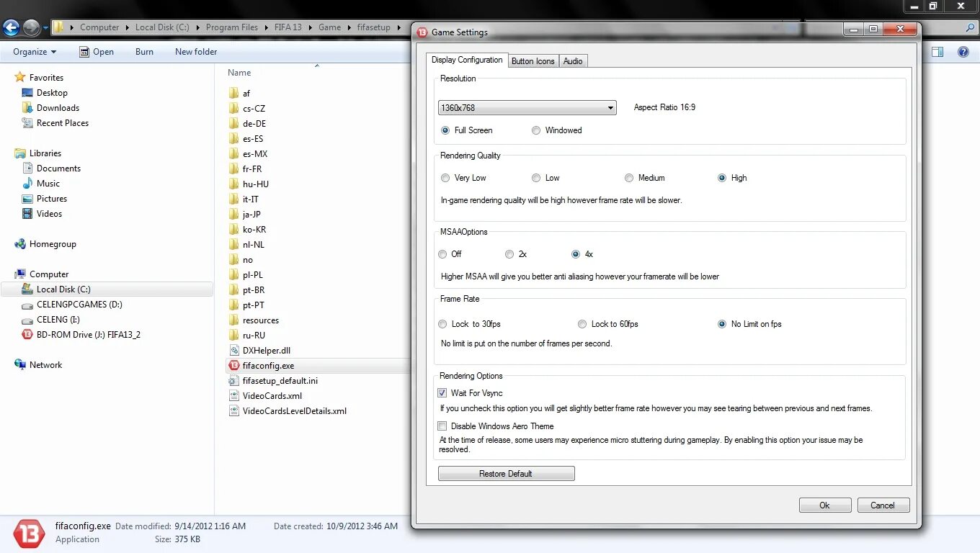This screenshot has width=980, height=553.
Task: Click the Pictures library icon
Action: click(x=27, y=199)
